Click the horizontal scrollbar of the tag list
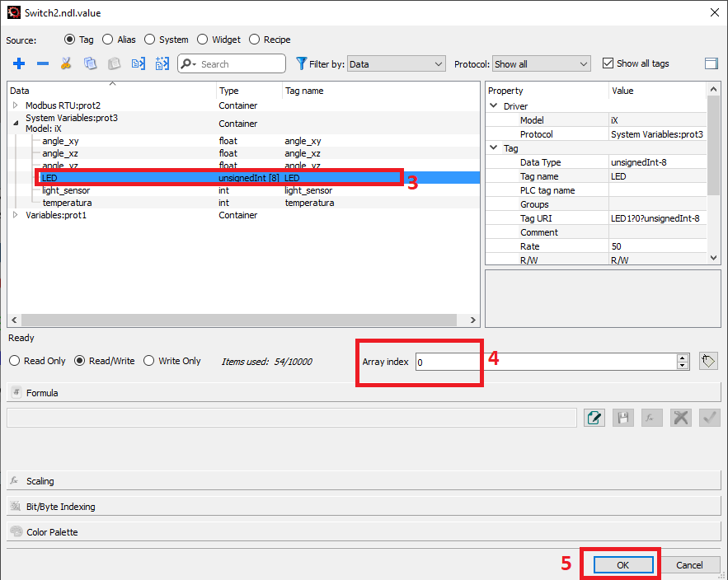This screenshot has width=728, height=580. pos(239,320)
